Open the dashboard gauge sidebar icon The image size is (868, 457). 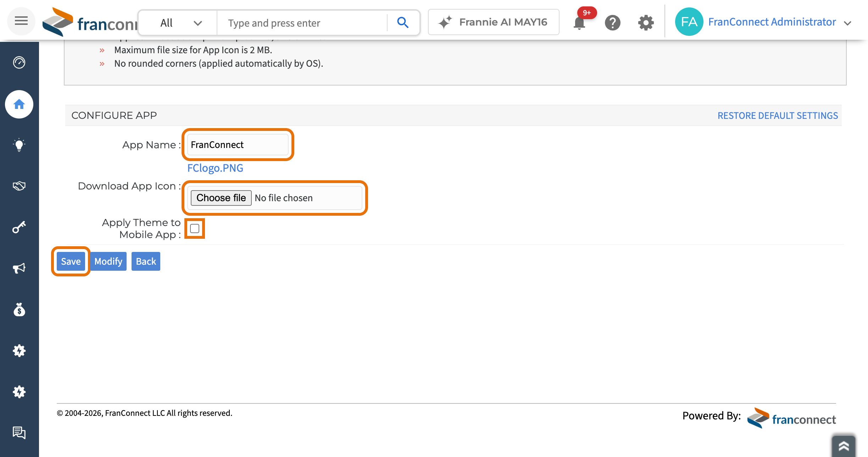click(x=19, y=62)
